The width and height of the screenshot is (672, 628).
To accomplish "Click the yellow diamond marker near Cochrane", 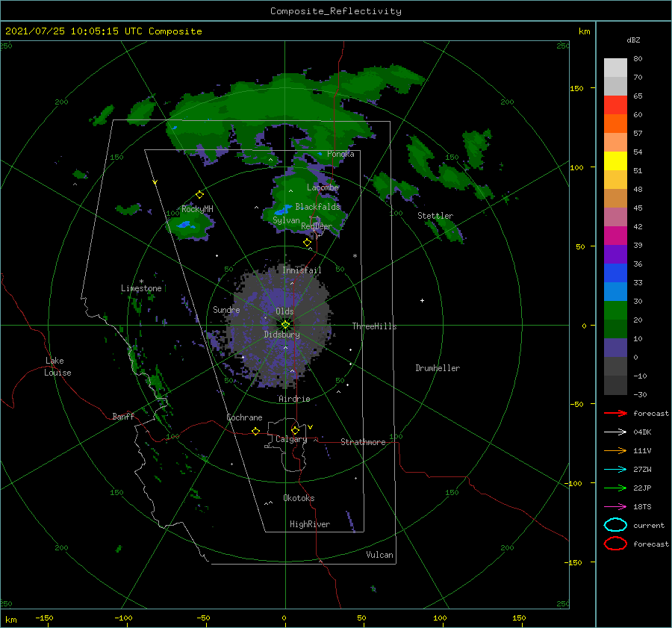I will pyautogui.click(x=256, y=431).
